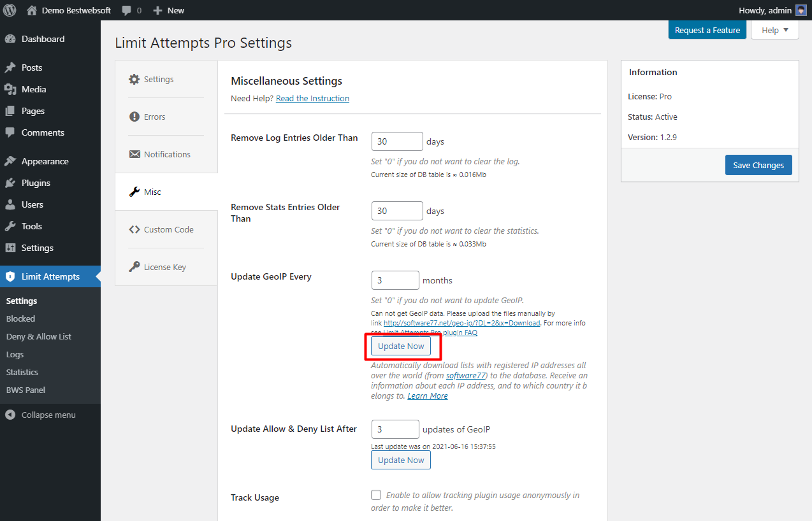The height and width of the screenshot is (521, 812).
Task: Click the Version: 1.2.9 text
Action: coord(651,137)
